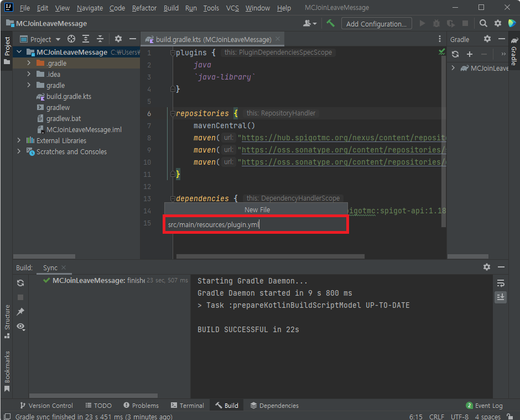The height and width of the screenshot is (420, 520).
Task: Rerun sync icon in Build panel
Action: point(20,283)
